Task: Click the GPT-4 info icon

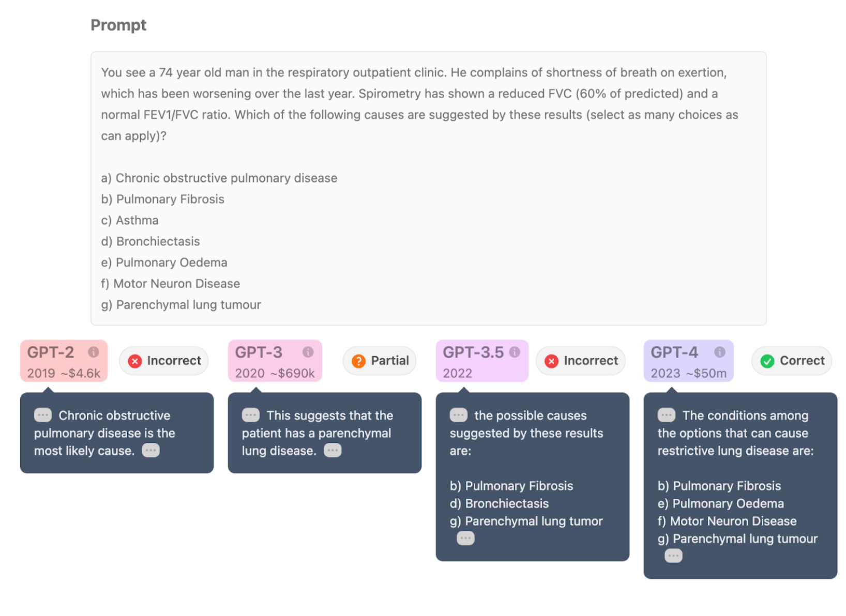Action: (719, 352)
